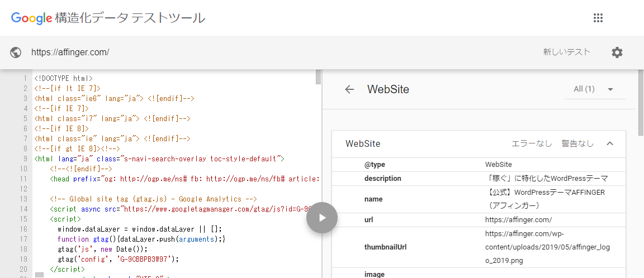The image size is (644, 278).
Task: Open the Google apps grid menu
Action: [598, 18]
